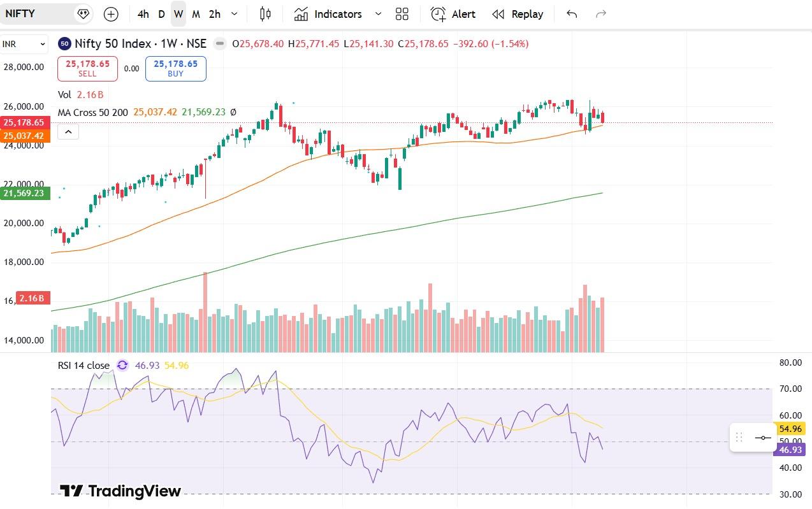Switch to the 4h timeframe

tap(143, 14)
